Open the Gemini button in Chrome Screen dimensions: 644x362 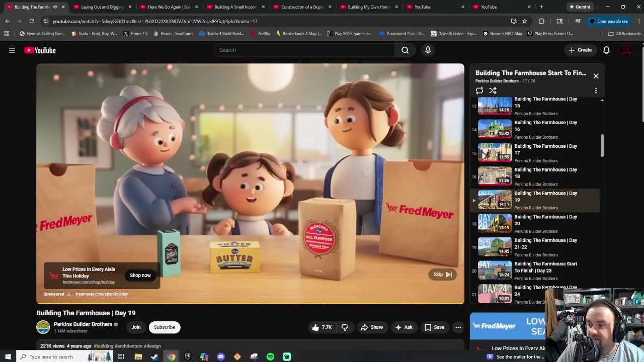[x=580, y=7]
